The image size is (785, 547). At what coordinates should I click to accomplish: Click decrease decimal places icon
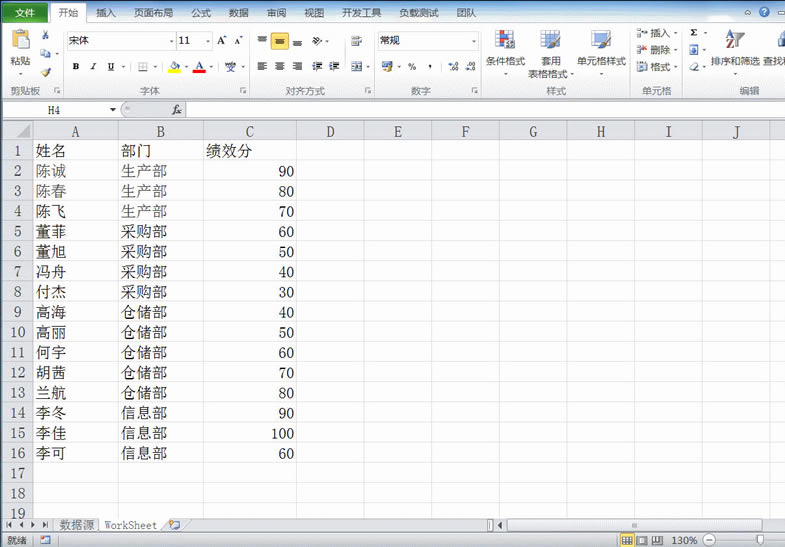(x=471, y=66)
